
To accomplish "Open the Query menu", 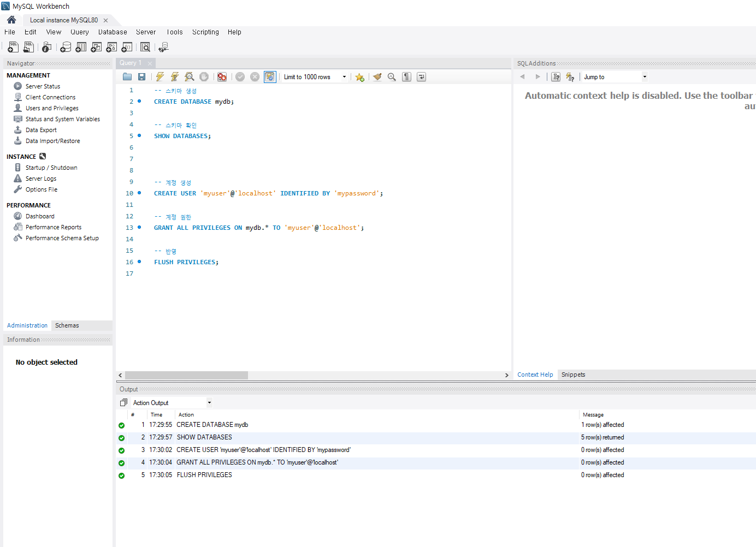I will pos(80,32).
